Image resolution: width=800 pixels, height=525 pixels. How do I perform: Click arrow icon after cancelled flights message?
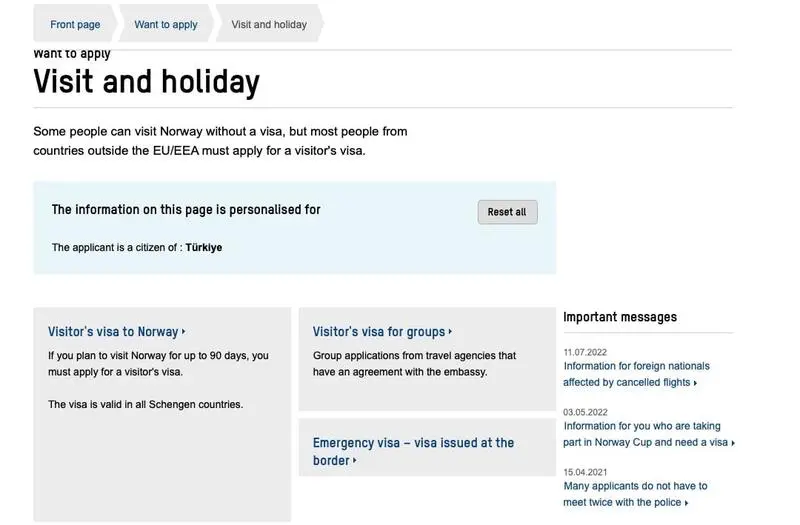coord(695,383)
